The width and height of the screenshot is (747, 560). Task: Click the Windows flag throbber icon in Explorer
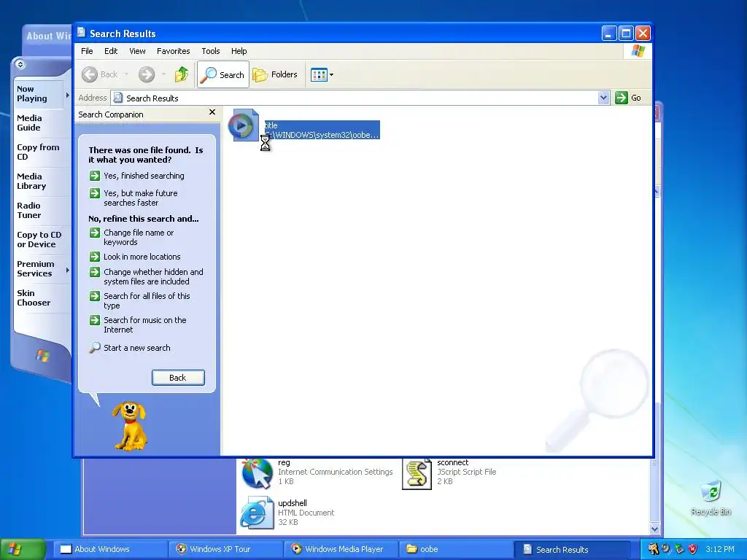click(x=638, y=51)
